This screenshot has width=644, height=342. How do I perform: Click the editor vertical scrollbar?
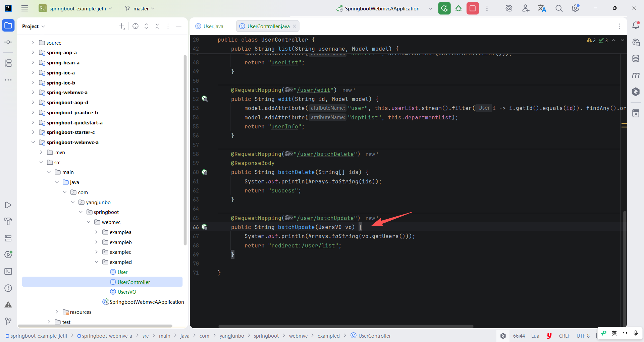click(x=624, y=268)
